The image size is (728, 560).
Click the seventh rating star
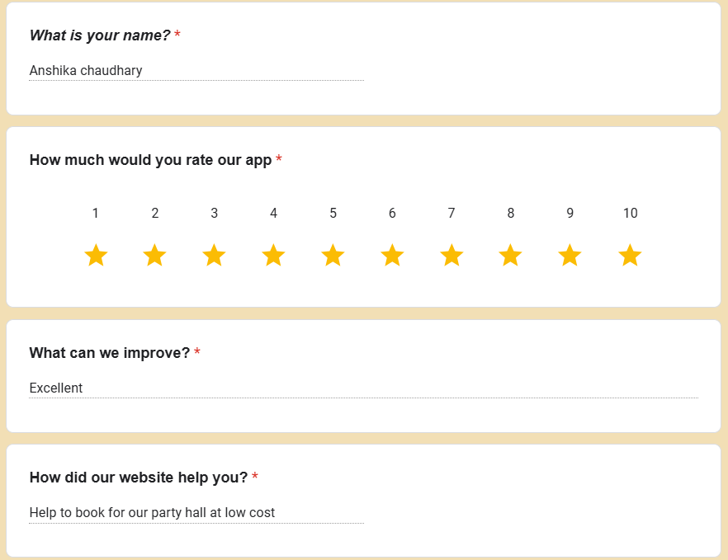tap(451, 256)
